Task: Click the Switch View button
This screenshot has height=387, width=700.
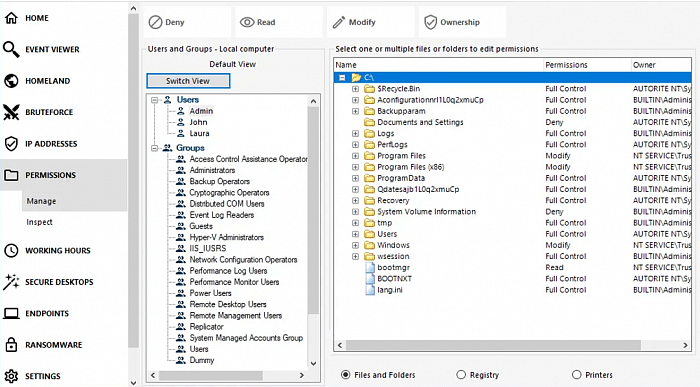Action: (x=188, y=81)
